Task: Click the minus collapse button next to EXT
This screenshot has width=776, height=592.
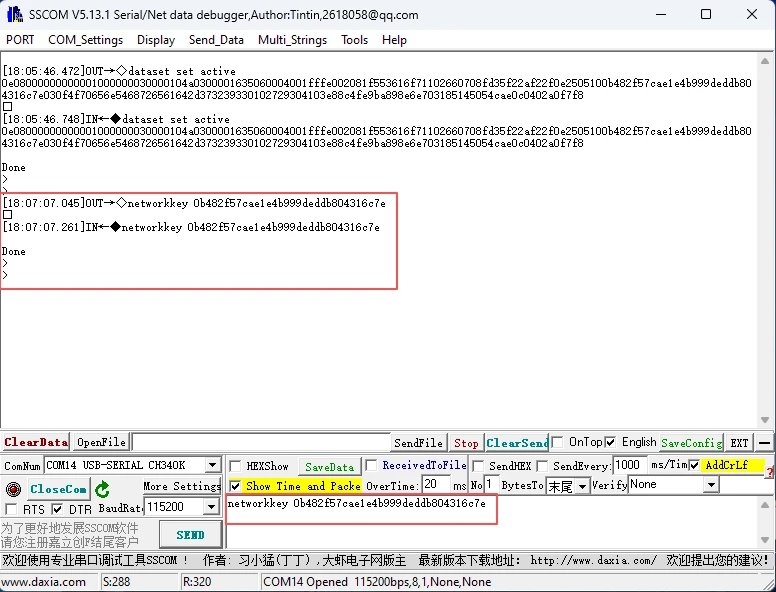Action: 765,442
